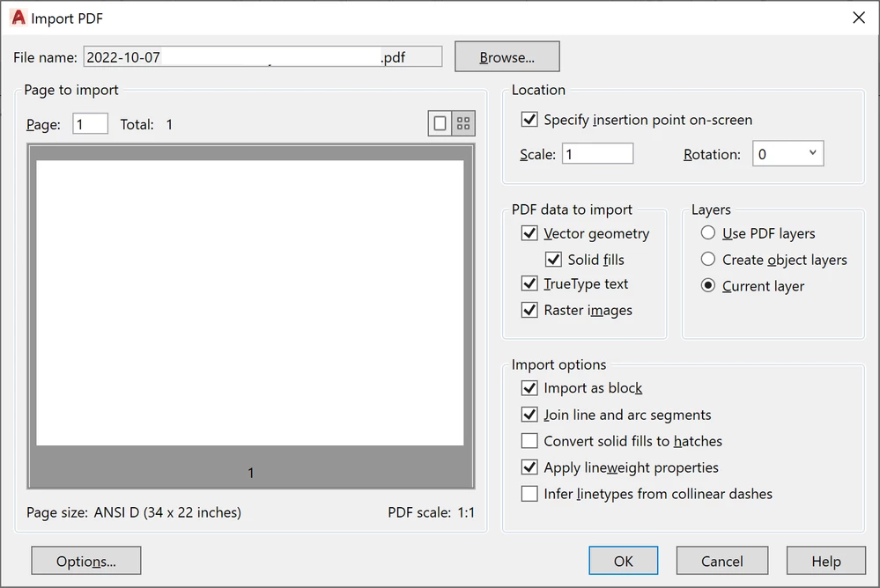Enable Convert solid fills to hatches
This screenshot has width=880, height=588.
(x=529, y=441)
